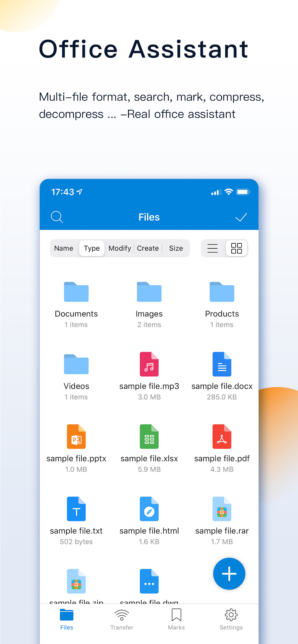Click the 'sample file.pptx' label

click(x=76, y=459)
